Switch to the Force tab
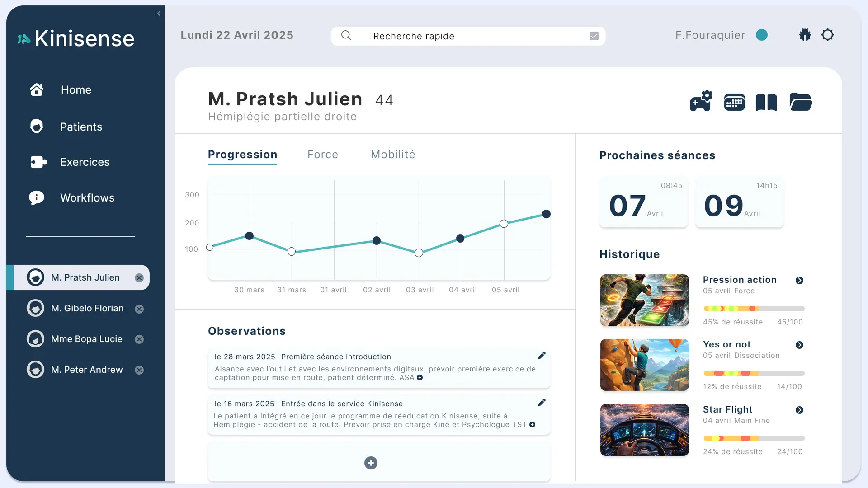Image resolution: width=868 pixels, height=488 pixels. [x=323, y=155]
